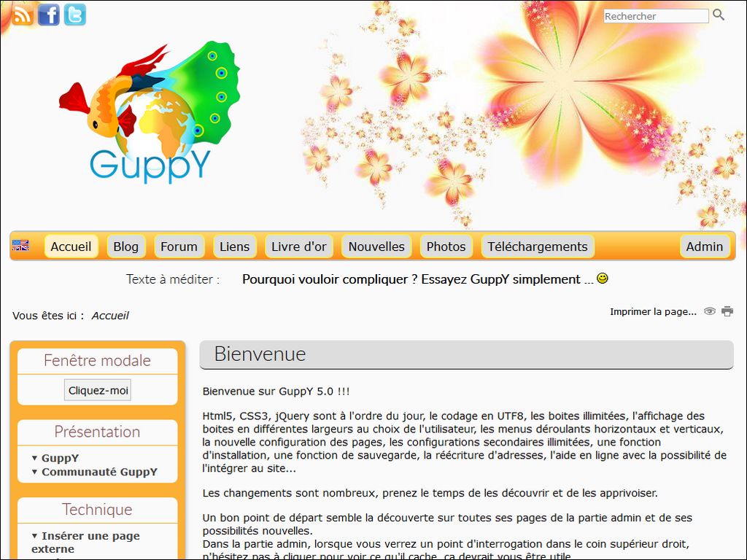Image resolution: width=747 pixels, height=560 pixels.
Task: Expand the GuppY submenu in Présentation
Action: [x=60, y=458]
